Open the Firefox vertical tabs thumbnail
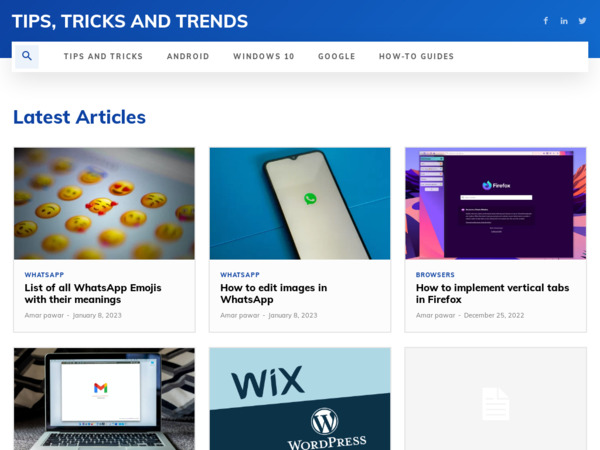600x450 pixels. pos(496,204)
